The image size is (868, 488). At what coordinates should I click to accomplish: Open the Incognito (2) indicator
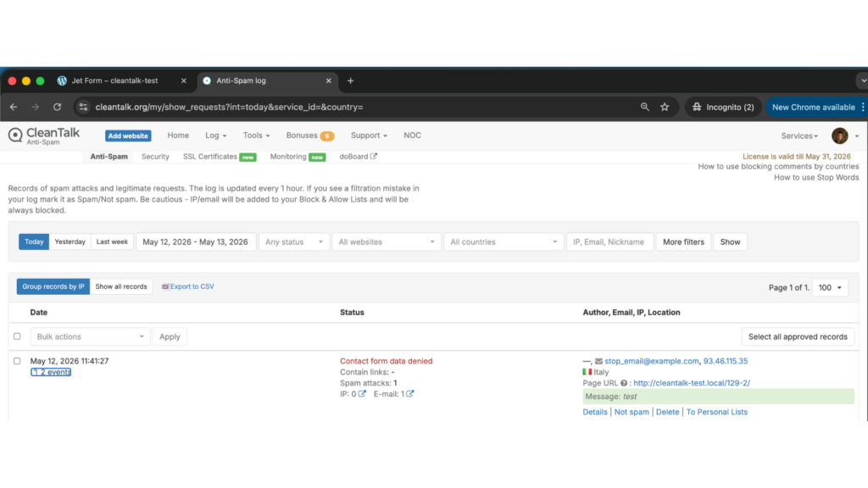(723, 108)
